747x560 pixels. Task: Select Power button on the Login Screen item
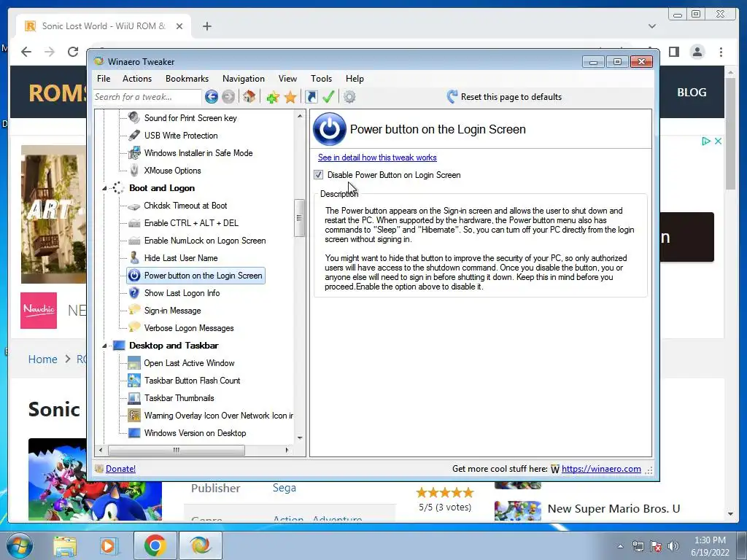(x=196, y=276)
